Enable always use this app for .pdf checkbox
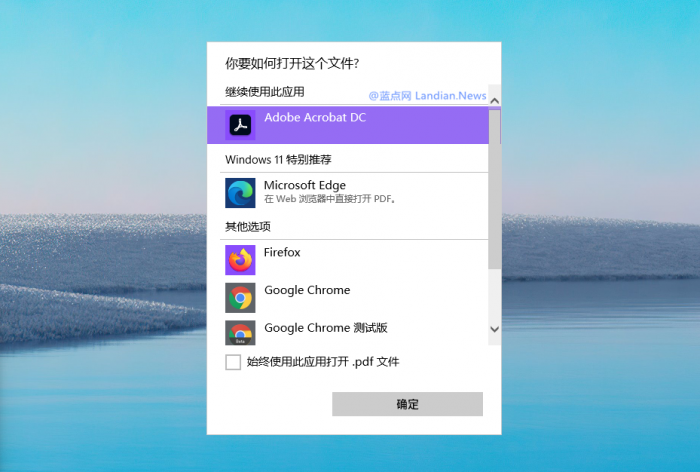The image size is (700, 472). [233, 362]
